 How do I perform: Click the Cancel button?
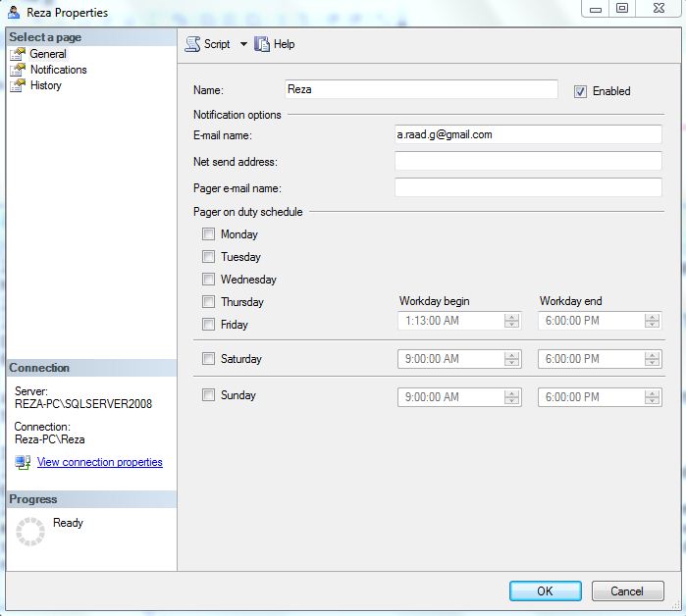[627, 591]
